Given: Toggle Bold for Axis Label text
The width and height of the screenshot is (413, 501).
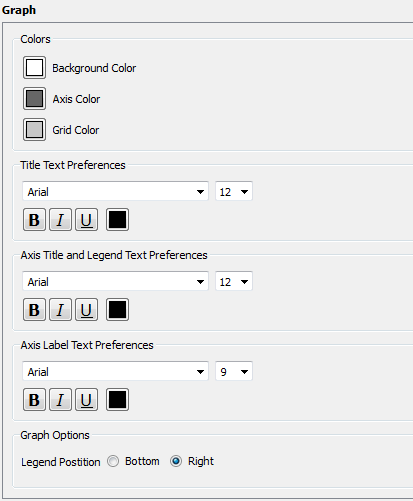Looking at the screenshot, I should 34,399.
